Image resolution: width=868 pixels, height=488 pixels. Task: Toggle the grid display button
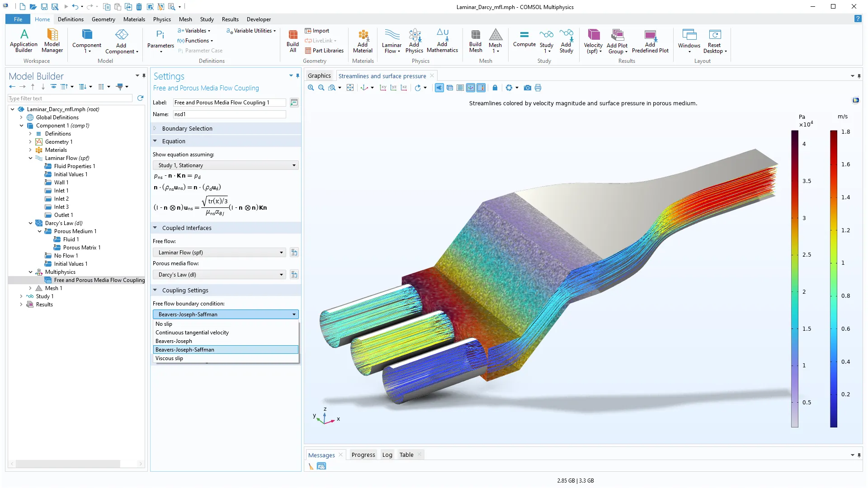[460, 88]
